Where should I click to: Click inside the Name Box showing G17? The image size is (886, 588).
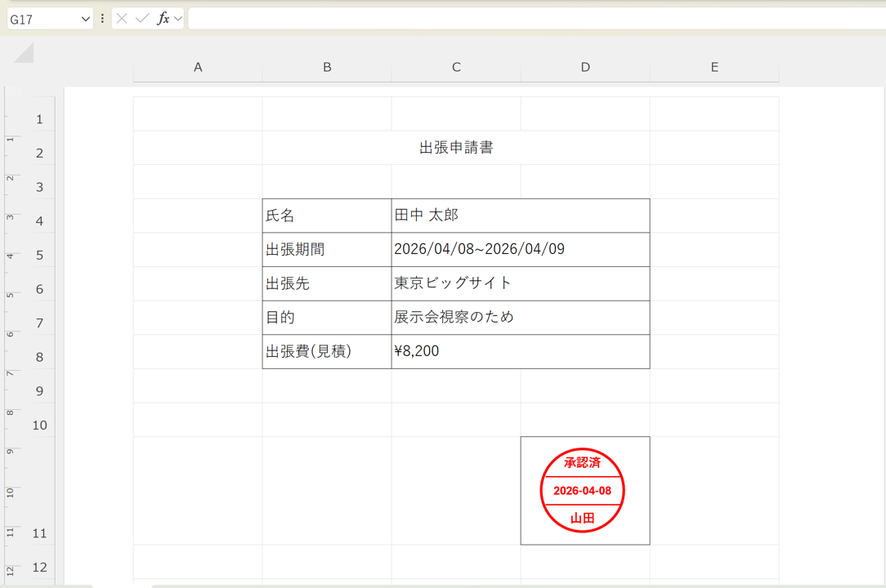click(x=41, y=19)
